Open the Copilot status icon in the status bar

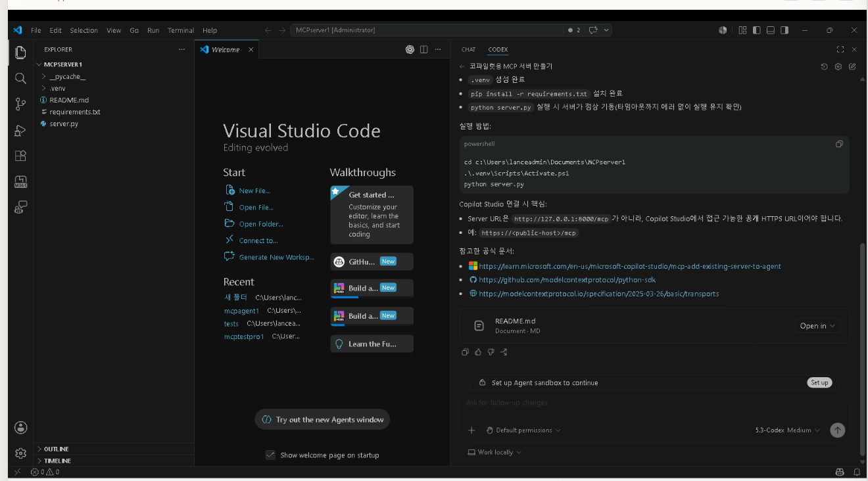click(x=840, y=472)
